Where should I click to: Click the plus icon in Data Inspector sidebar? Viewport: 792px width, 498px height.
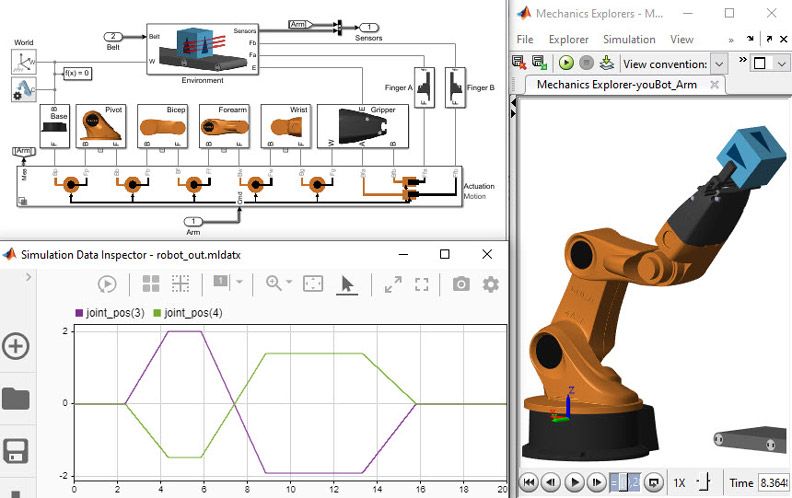(x=16, y=347)
